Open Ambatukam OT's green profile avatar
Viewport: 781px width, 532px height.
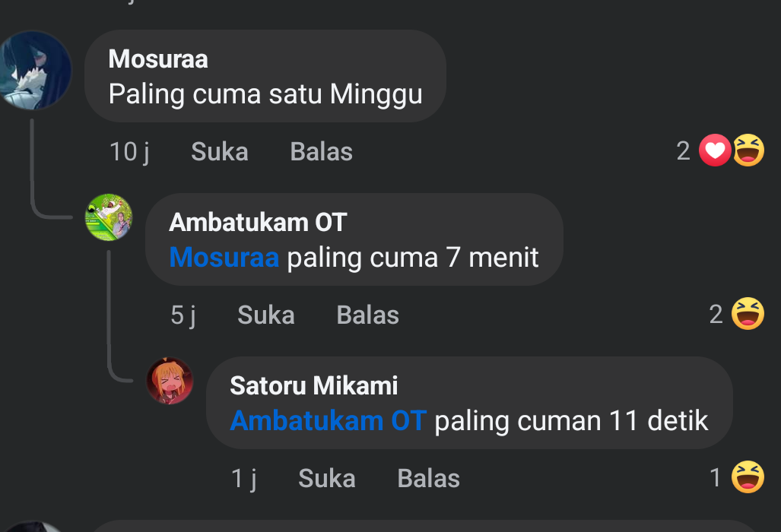point(109,217)
